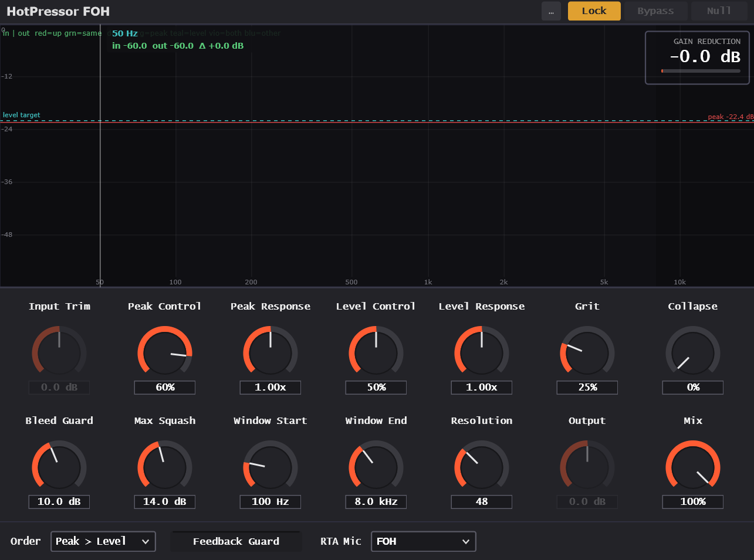Click the 1k frequency axis label
This screenshot has width=754, height=560.
point(428,282)
